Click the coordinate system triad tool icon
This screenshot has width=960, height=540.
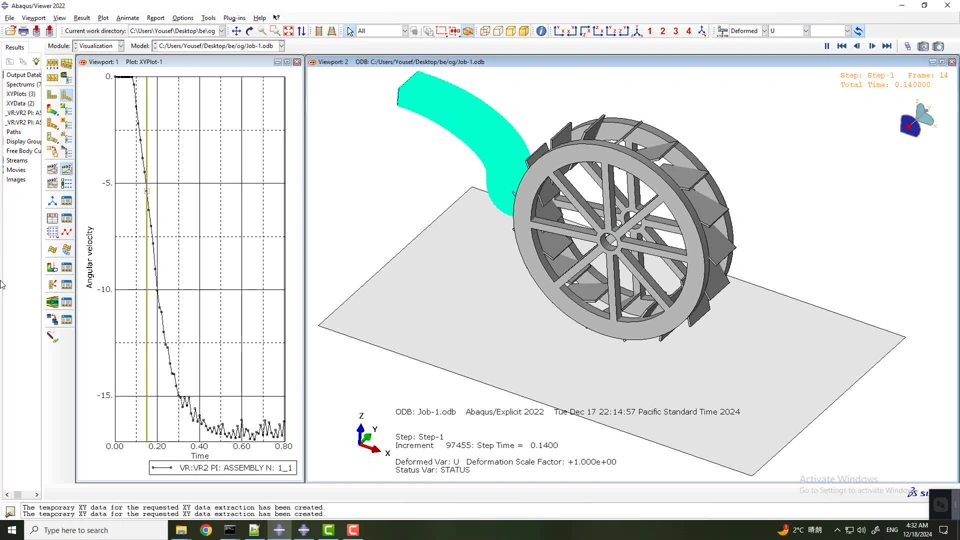coord(53,201)
